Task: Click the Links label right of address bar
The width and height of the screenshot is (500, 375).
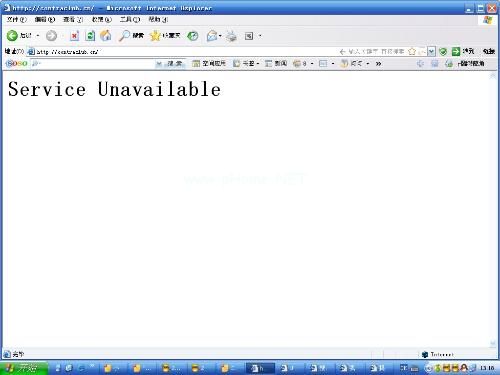Action: point(489,51)
